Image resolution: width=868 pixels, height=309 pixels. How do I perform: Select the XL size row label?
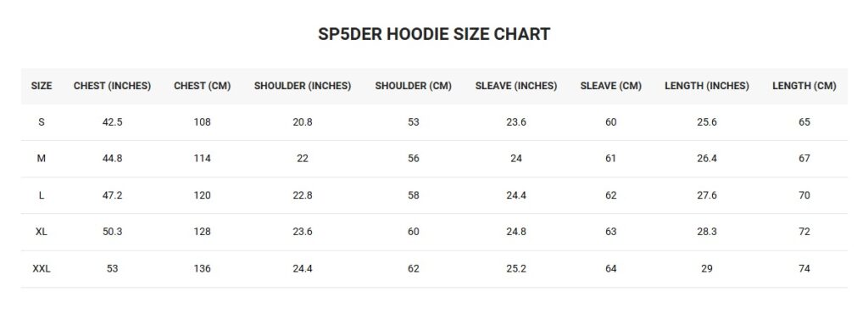(42, 232)
